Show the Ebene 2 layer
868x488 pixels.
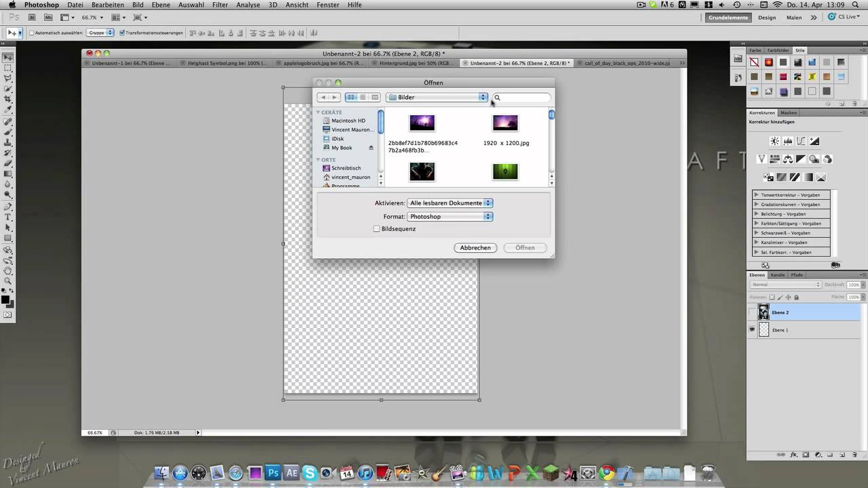pos(752,312)
